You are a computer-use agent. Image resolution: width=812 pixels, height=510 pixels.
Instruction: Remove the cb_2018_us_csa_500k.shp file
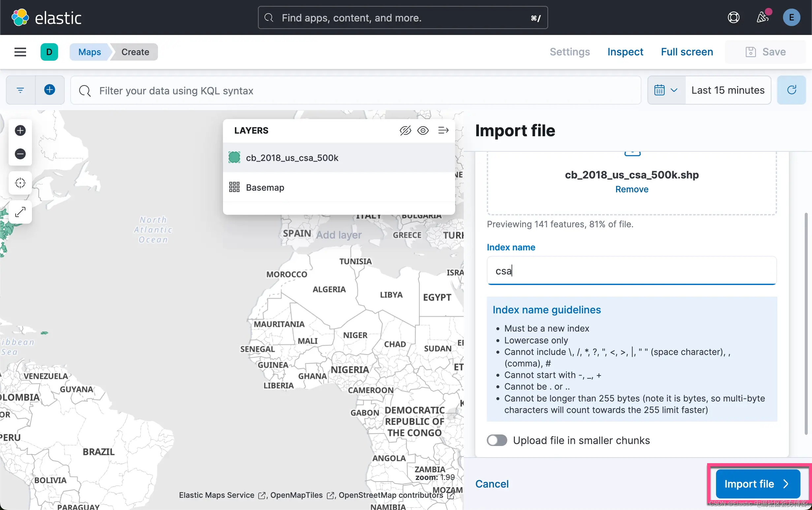pos(632,189)
